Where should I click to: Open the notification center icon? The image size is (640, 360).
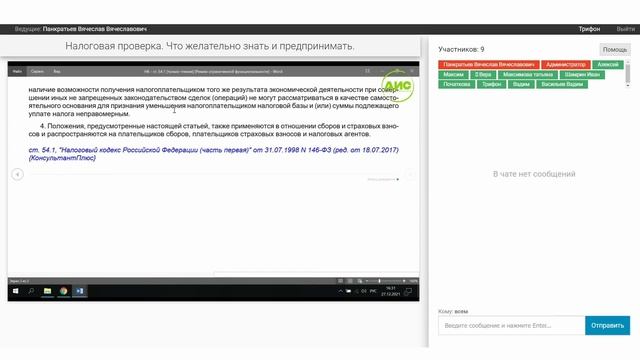tap(408, 291)
